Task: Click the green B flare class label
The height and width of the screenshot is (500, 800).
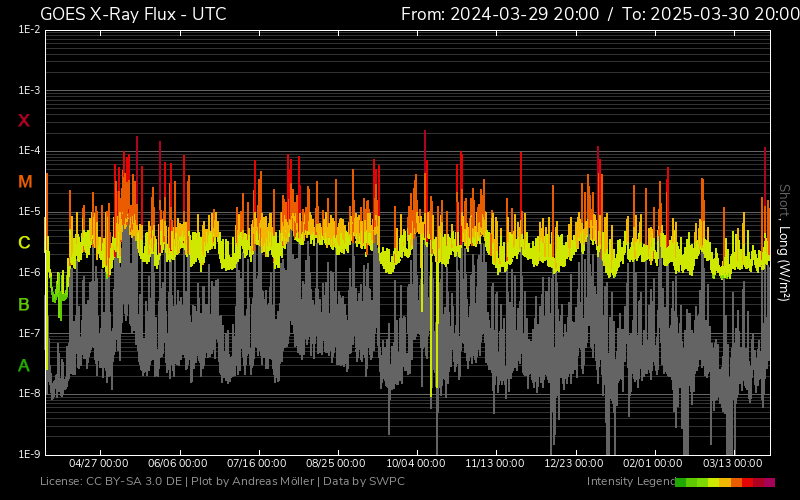Action: [x=24, y=305]
